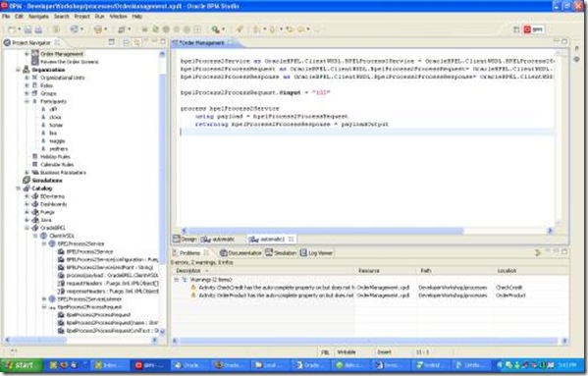Select the Dashboards catalog module
This screenshot has width=588, height=376.
(53, 204)
